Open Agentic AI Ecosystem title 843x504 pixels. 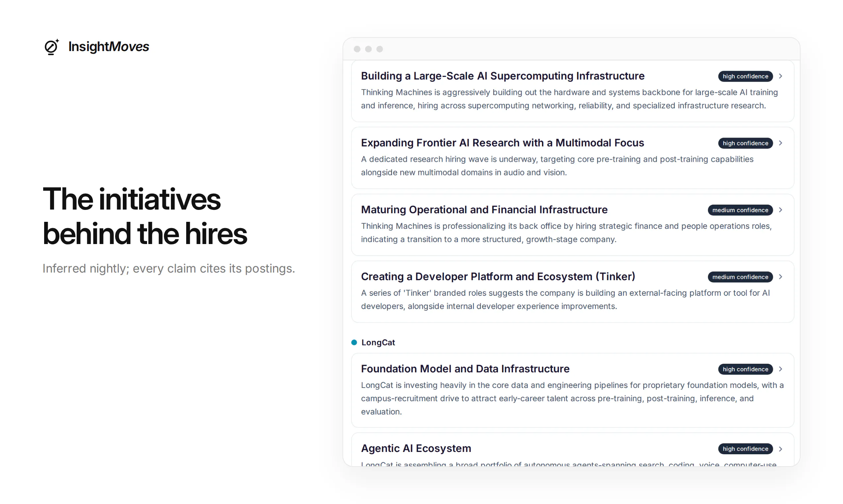pyautogui.click(x=416, y=448)
